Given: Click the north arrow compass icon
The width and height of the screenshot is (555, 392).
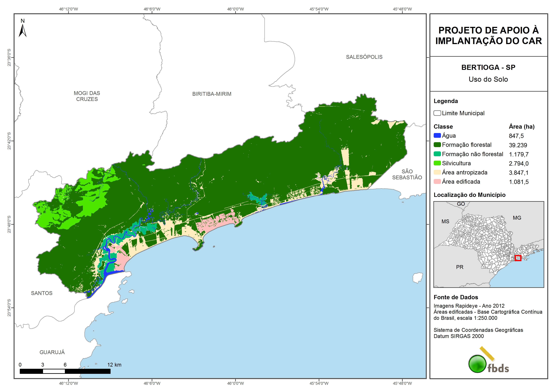Looking at the screenshot, I should [x=22, y=30].
